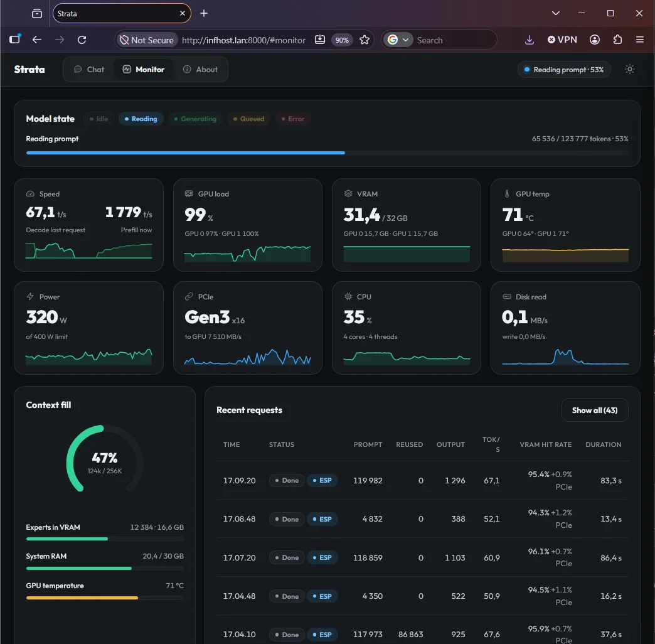Click the Done status in the 17.07.20 row
655x644 pixels.
coord(287,557)
